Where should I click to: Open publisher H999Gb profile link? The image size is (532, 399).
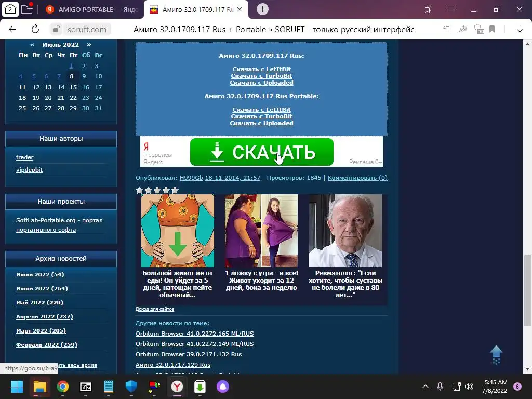click(191, 178)
